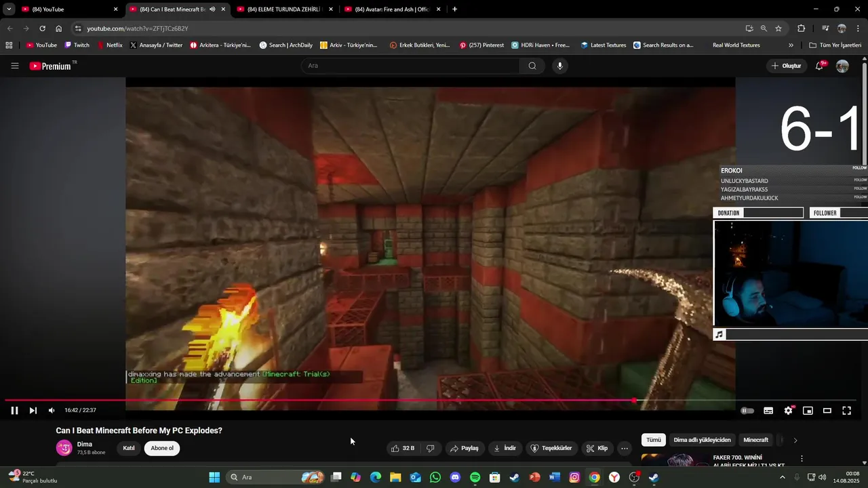Switch to the Avatar: Fire and Ash tab
Image resolution: width=868 pixels, height=488 pixels.
click(x=393, y=9)
